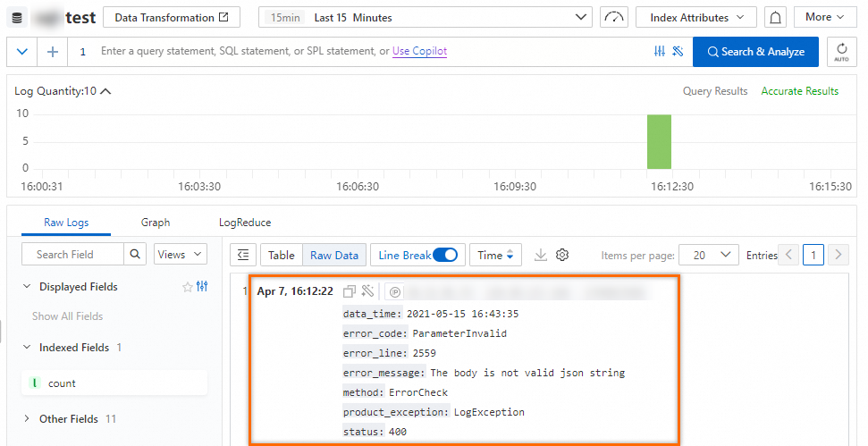Click the magic wand icon in query bar
The image size is (868, 446).
[678, 52]
